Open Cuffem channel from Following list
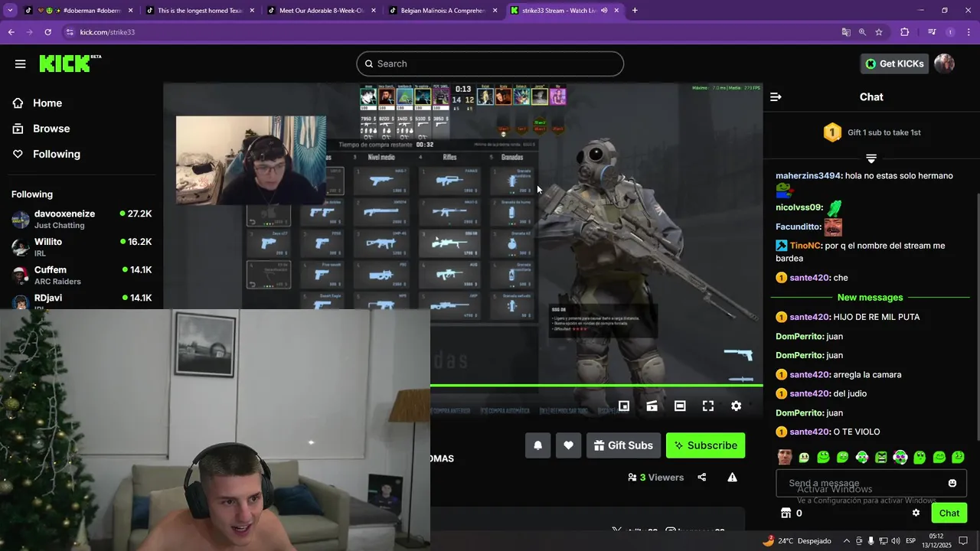980x551 pixels. pos(81,275)
